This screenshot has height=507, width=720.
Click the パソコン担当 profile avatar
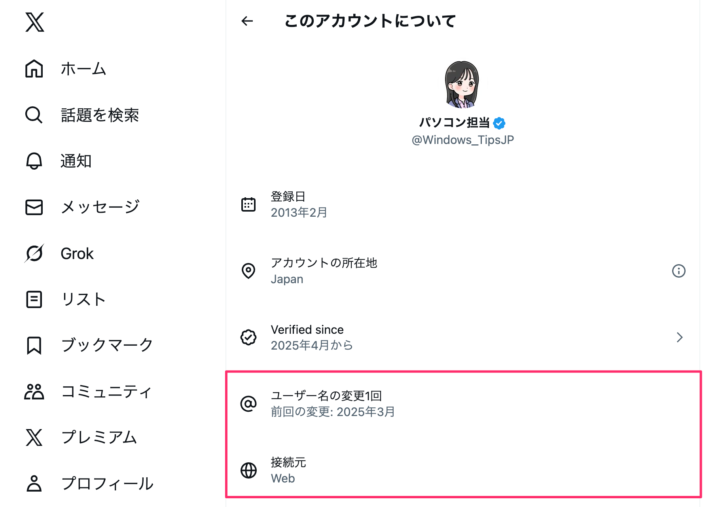[x=462, y=85]
